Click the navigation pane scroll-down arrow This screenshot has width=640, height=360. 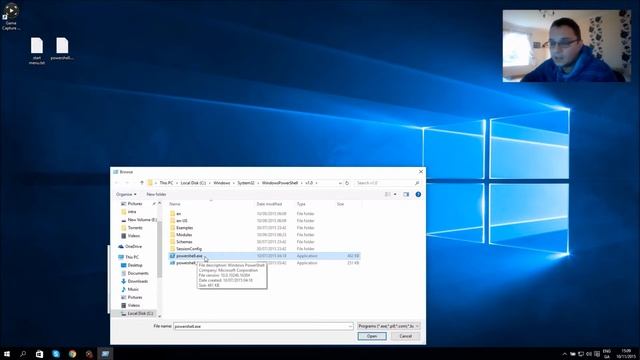(160, 316)
